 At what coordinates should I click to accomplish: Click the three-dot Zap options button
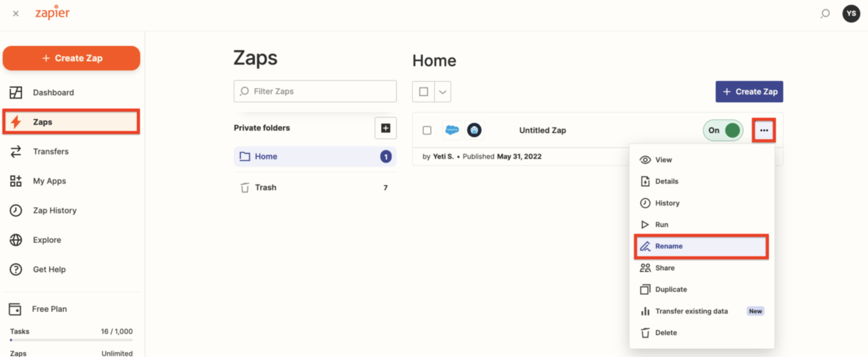764,130
